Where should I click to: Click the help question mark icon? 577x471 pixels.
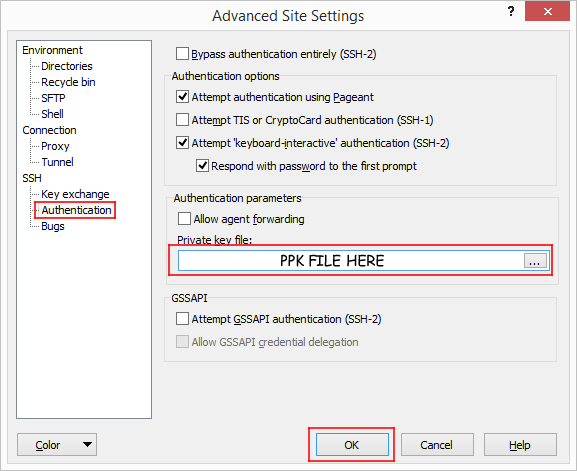coord(511,12)
